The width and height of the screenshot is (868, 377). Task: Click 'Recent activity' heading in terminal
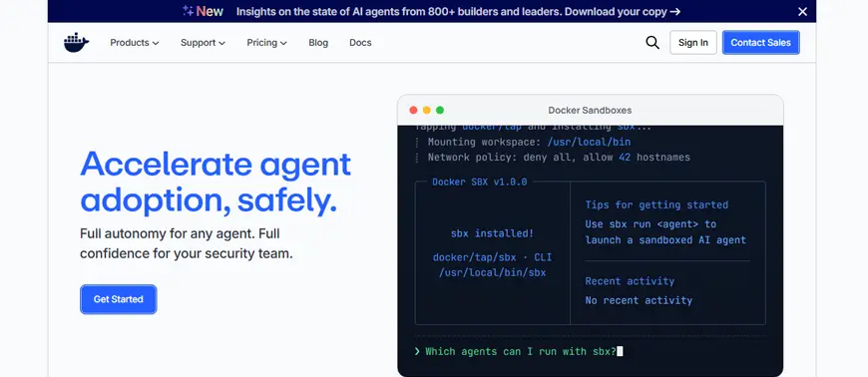pos(630,281)
